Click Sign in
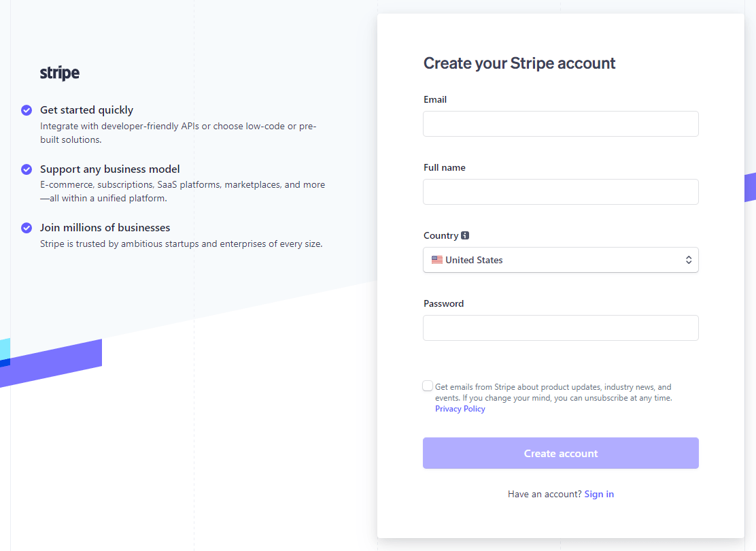 (598, 493)
